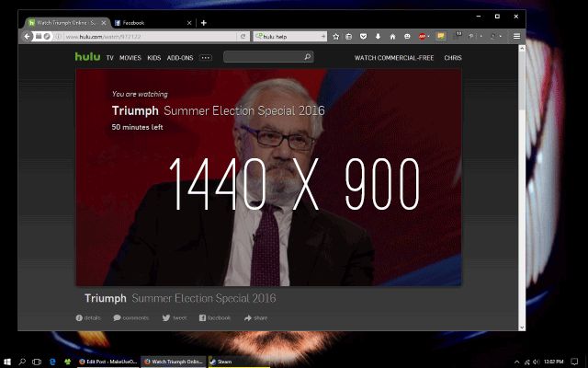The height and width of the screenshot is (368, 588).
Task: Show video details
Action: [x=88, y=318]
